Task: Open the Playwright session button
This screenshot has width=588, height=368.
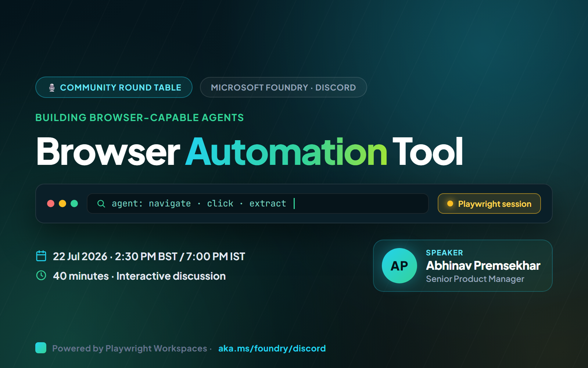Action: click(x=489, y=204)
